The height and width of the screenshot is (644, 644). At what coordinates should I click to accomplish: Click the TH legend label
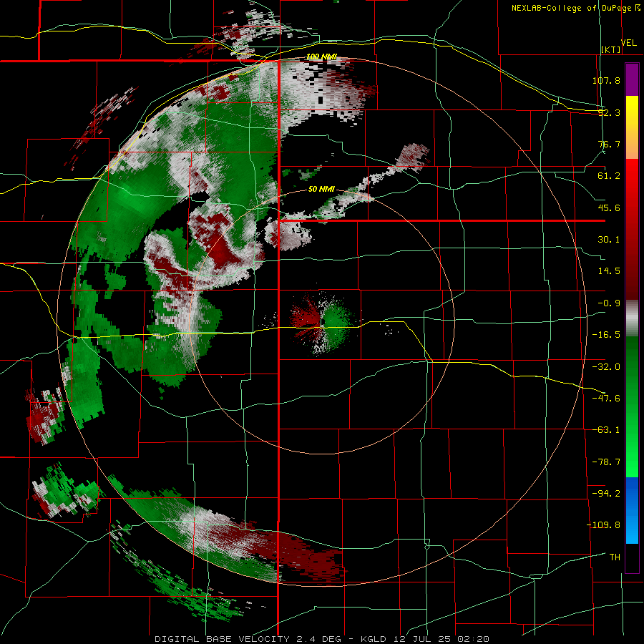(x=615, y=557)
